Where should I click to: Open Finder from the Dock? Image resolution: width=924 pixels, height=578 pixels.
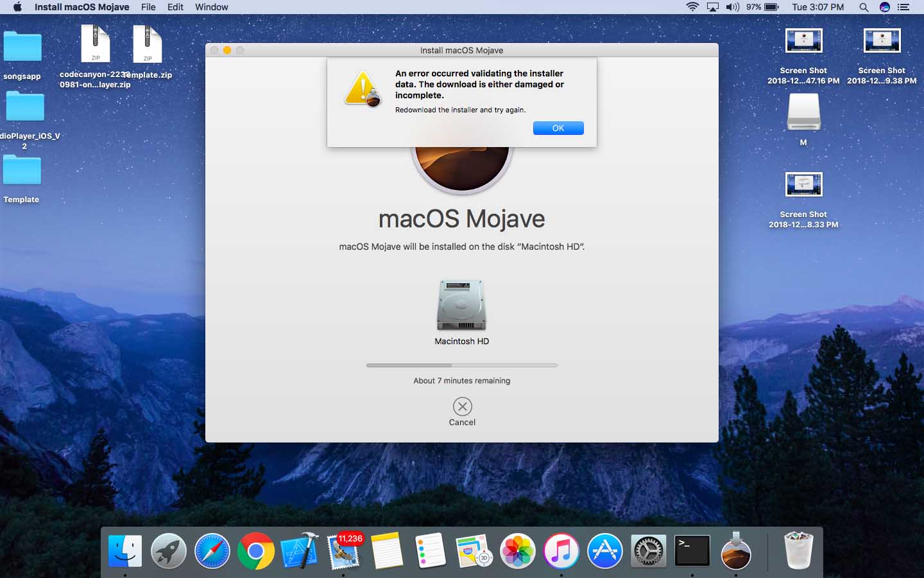click(x=125, y=551)
